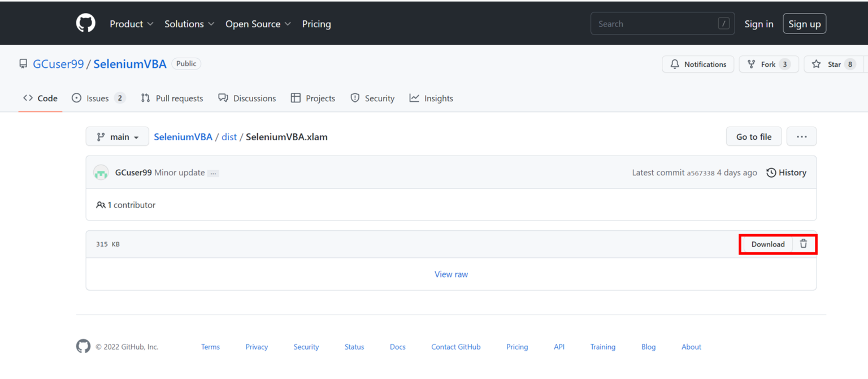
Task: Open the Notifications bell button
Action: tap(698, 64)
